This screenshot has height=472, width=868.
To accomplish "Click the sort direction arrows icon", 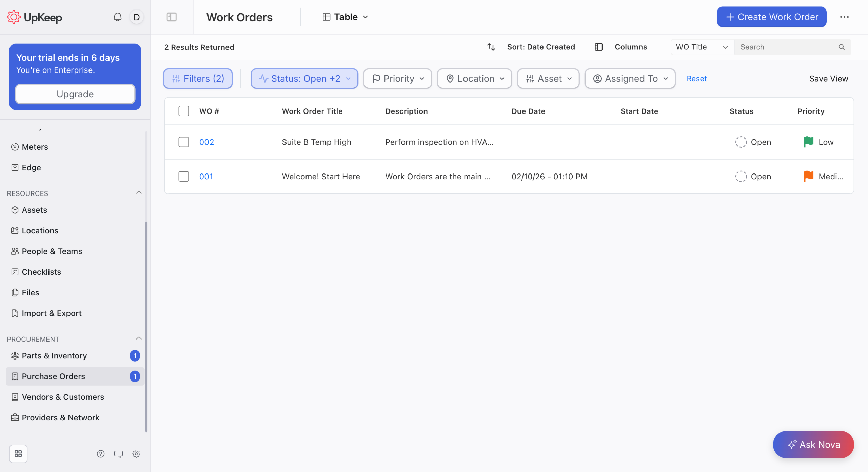I will coord(491,47).
